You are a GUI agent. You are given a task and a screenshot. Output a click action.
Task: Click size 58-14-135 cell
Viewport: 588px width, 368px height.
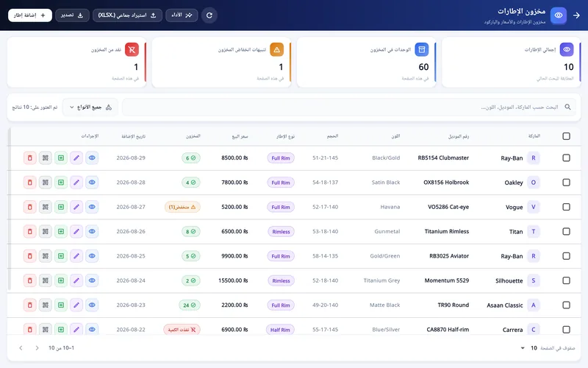click(x=325, y=256)
